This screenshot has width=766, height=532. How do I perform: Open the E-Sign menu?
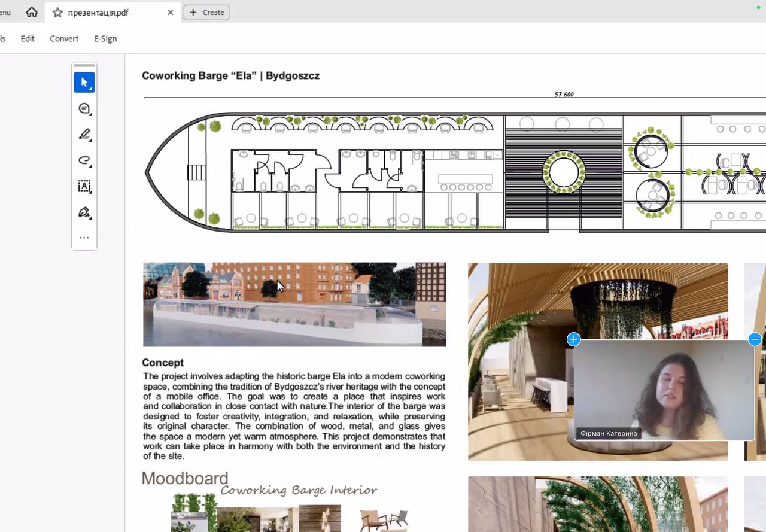pyautogui.click(x=105, y=38)
